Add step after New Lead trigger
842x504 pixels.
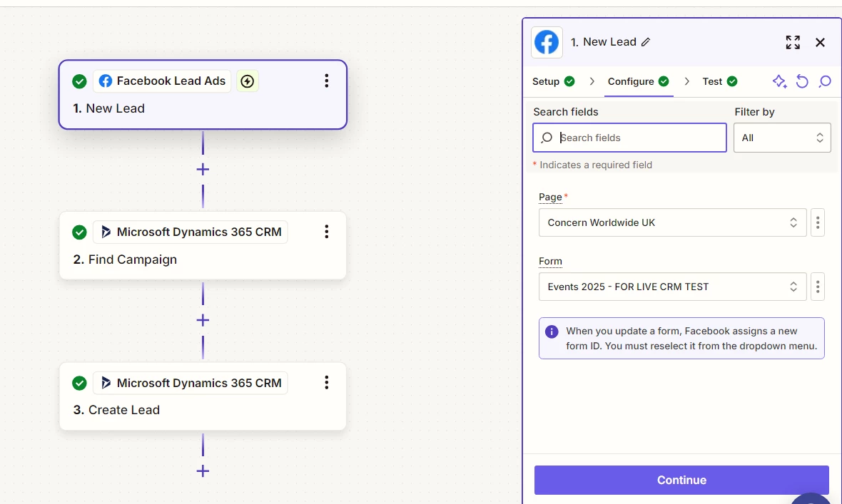click(203, 170)
